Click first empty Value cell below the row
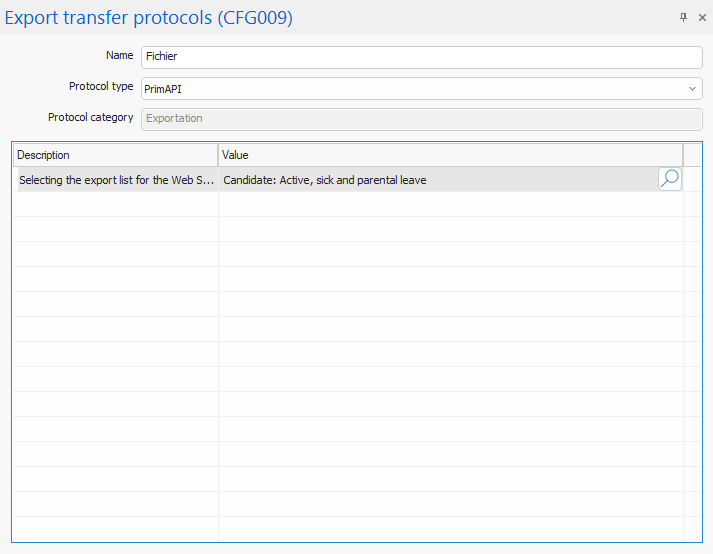 coord(450,204)
